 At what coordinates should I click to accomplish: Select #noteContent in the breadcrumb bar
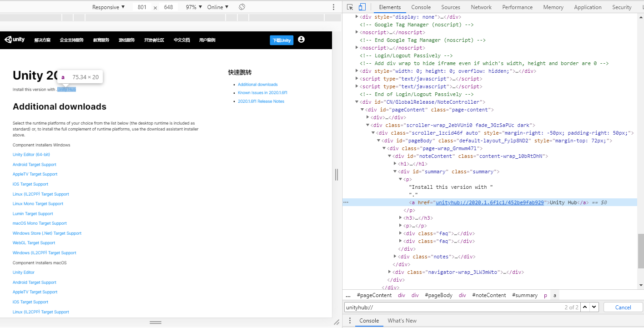click(x=489, y=295)
